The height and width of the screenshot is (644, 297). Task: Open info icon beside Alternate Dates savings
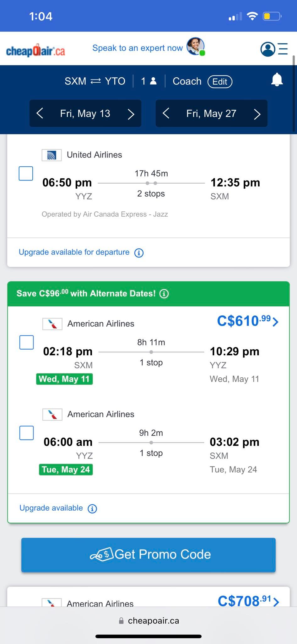[x=164, y=294]
